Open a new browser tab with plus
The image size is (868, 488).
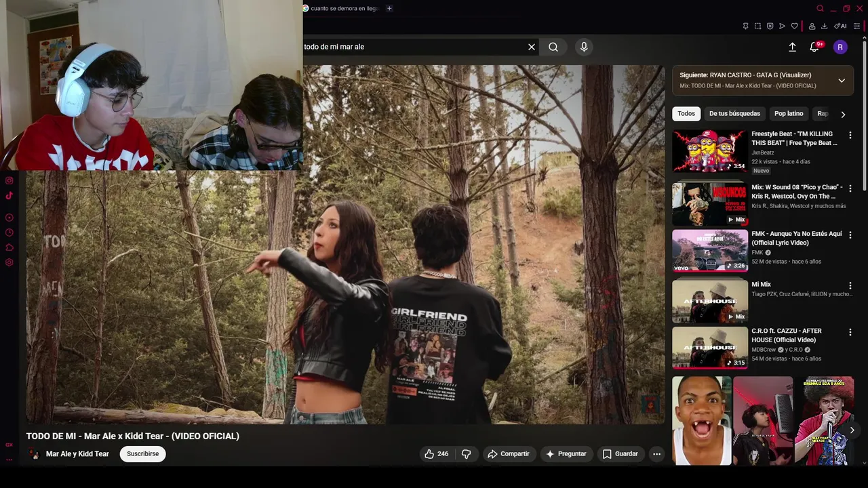[389, 8]
